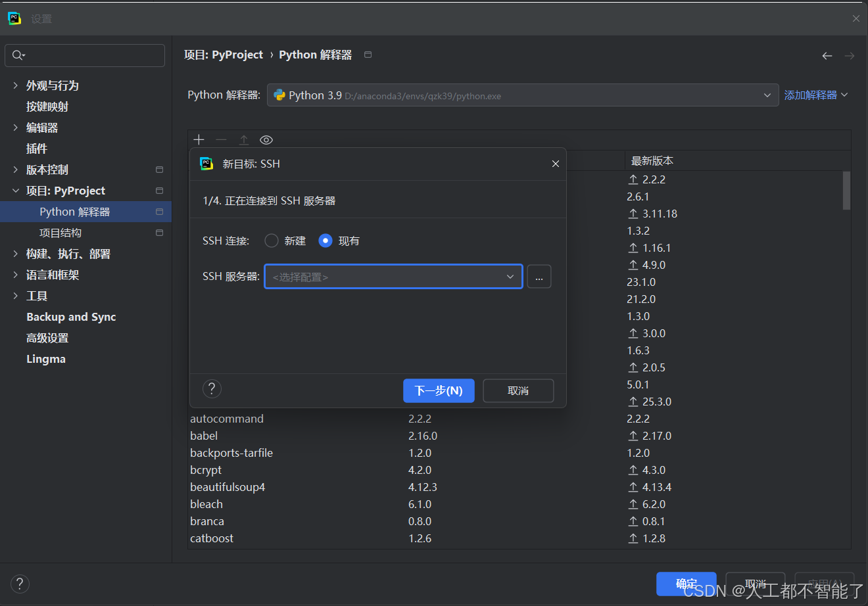Select the 现有 SSH connection radio button

coord(325,241)
